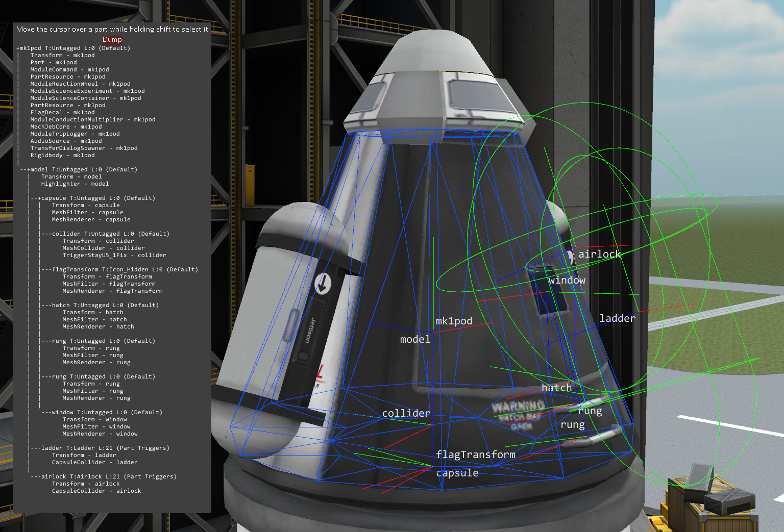Click the airlock label in 3D view
784x532 pixels.
(599, 254)
